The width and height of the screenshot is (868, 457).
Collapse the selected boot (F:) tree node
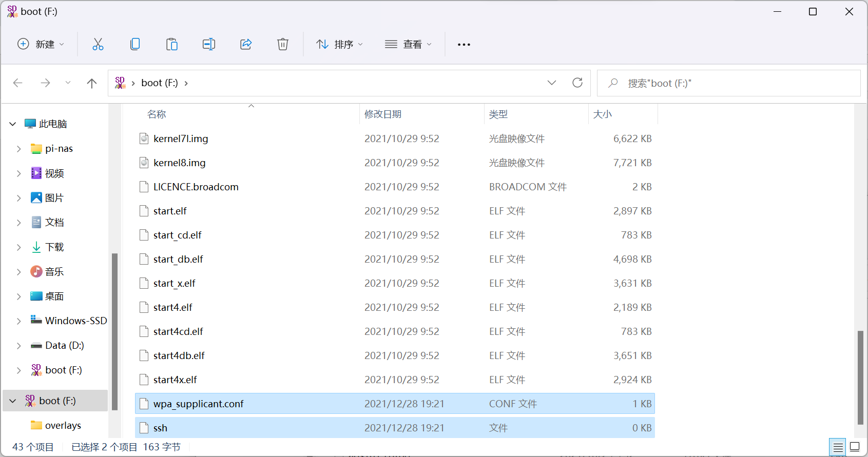point(13,401)
